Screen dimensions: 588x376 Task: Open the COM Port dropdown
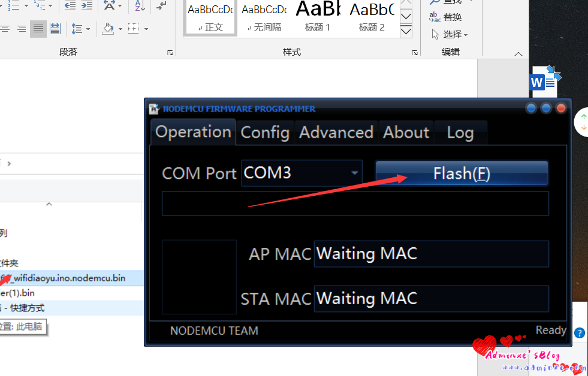pyautogui.click(x=354, y=173)
